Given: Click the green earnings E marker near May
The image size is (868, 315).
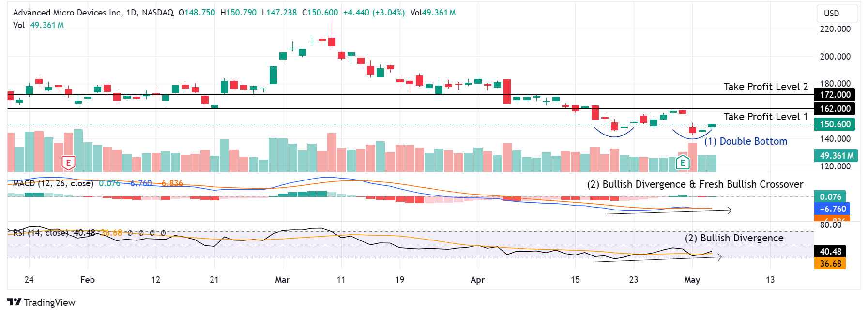Looking at the screenshot, I should (x=683, y=163).
